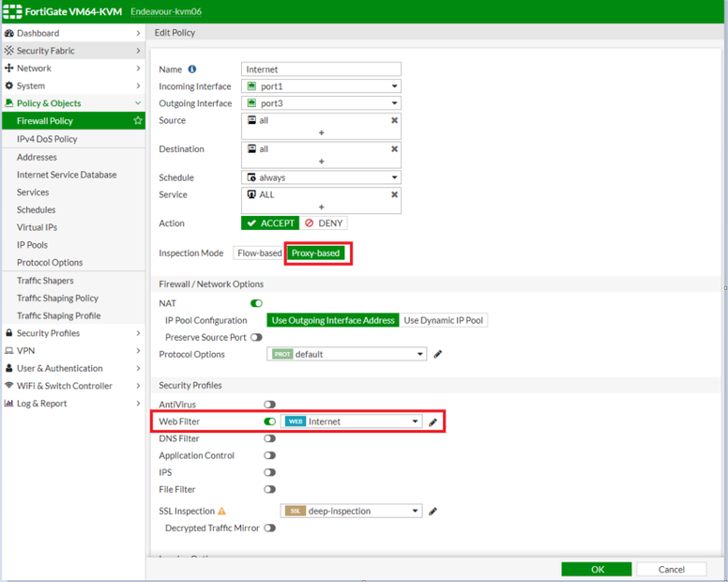Open the IP Pools menu item
Viewport: 728px width, 582px height.
pos(32,245)
